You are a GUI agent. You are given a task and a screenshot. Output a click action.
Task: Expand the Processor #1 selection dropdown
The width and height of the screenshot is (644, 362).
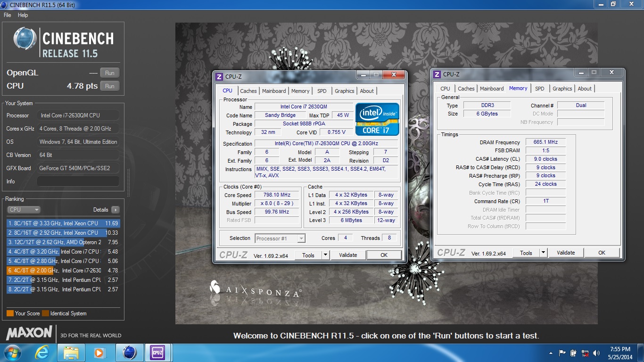pos(301,239)
